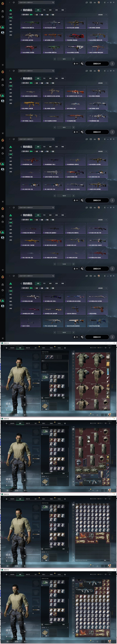This screenshot has height=644, width=117.
Task: Click search field in page 8/33 window
Action: (x=36, y=3)
